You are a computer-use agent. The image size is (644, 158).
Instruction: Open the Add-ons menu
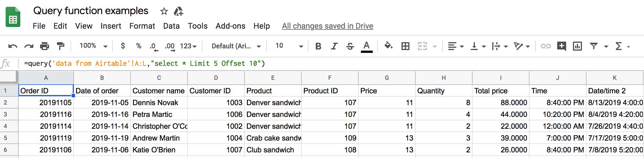pyautogui.click(x=230, y=26)
